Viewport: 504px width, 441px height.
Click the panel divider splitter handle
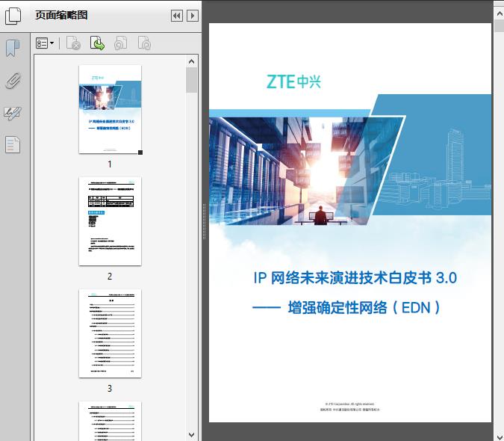(204, 223)
